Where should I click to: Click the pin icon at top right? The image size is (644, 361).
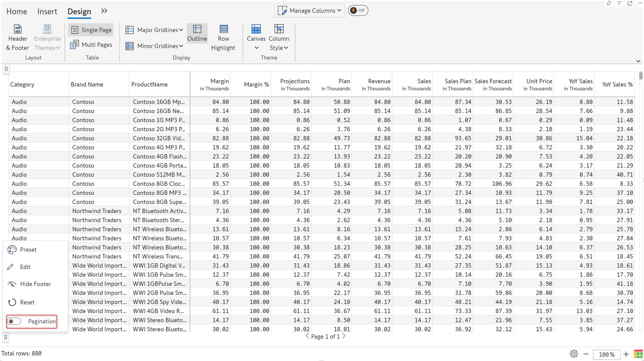[x=608, y=3]
